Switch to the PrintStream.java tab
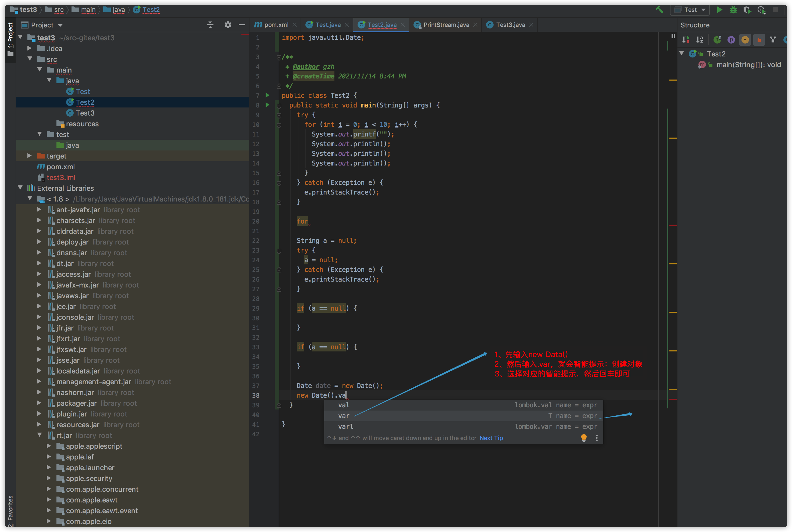Image resolution: width=792 pixels, height=532 pixels. (446, 25)
